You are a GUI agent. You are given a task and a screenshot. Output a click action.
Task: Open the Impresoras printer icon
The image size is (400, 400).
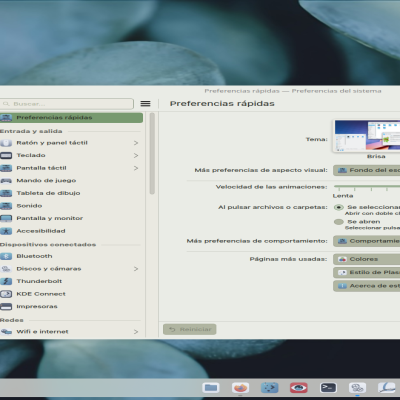(x=6, y=307)
